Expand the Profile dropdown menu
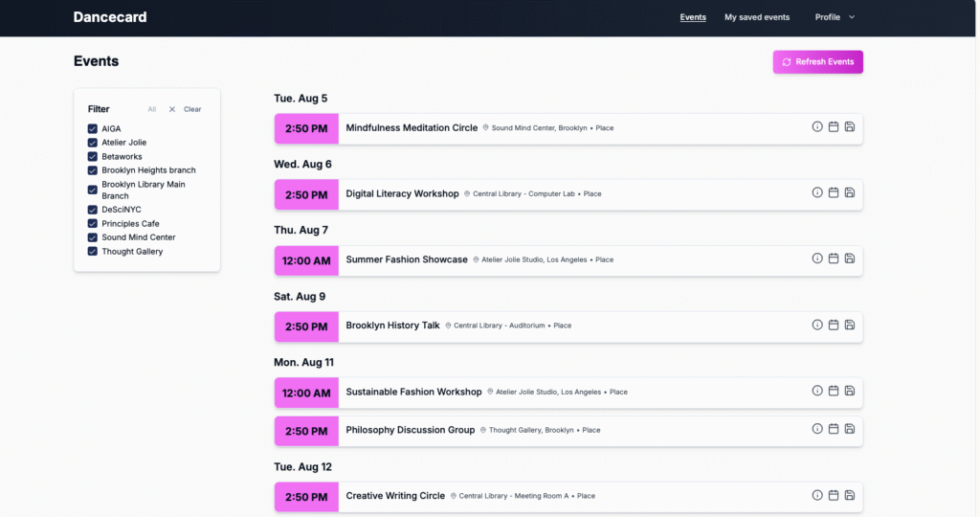Image resolution: width=980 pixels, height=517 pixels. [835, 17]
